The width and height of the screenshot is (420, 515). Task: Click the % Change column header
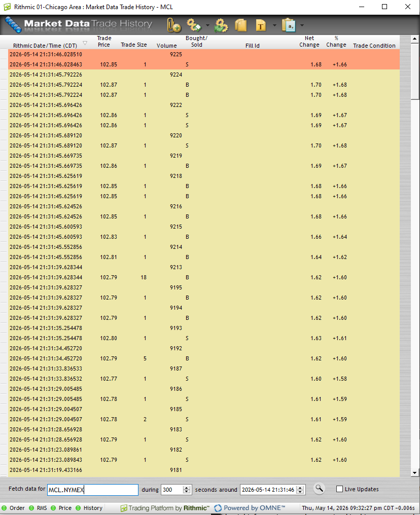336,42
